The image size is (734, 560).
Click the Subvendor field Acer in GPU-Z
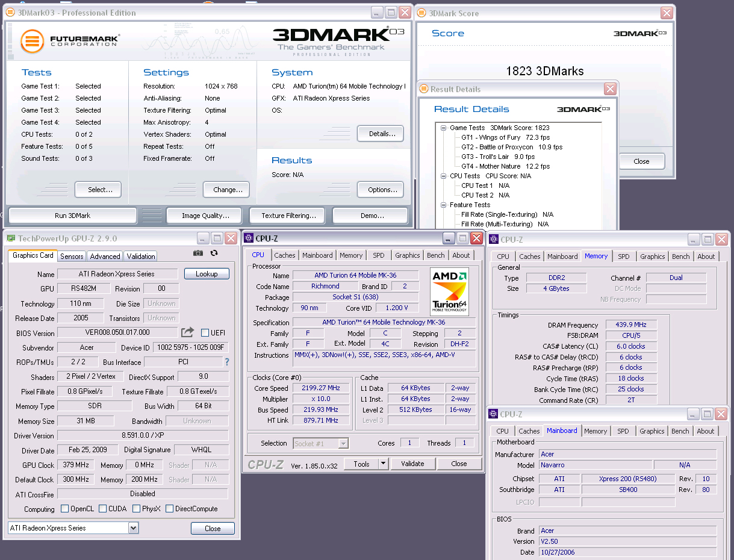pos(87,347)
